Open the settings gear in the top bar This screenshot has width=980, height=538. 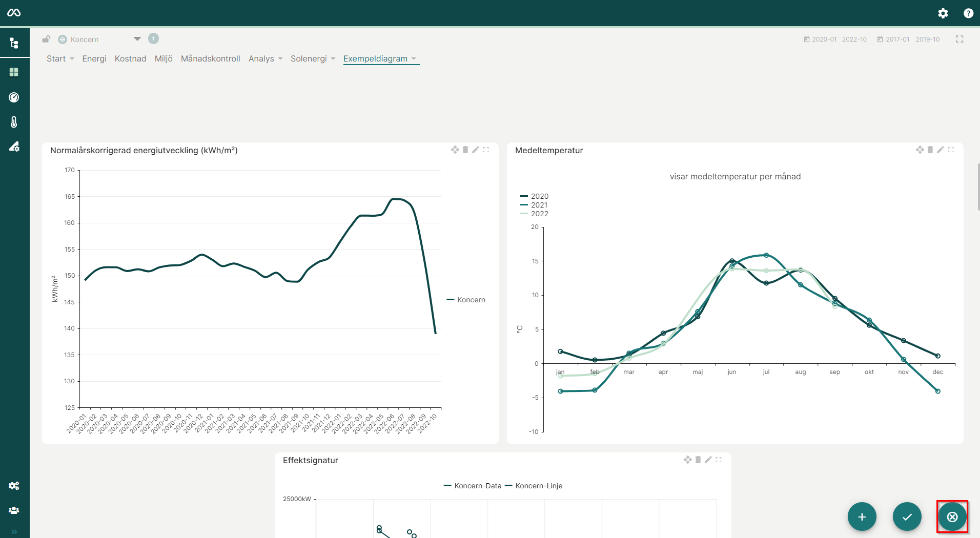tap(943, 13)
